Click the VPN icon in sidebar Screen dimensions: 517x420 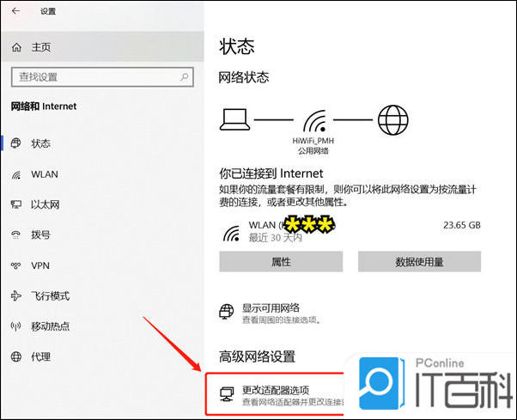pyautogui.click(x=15, y=265)
